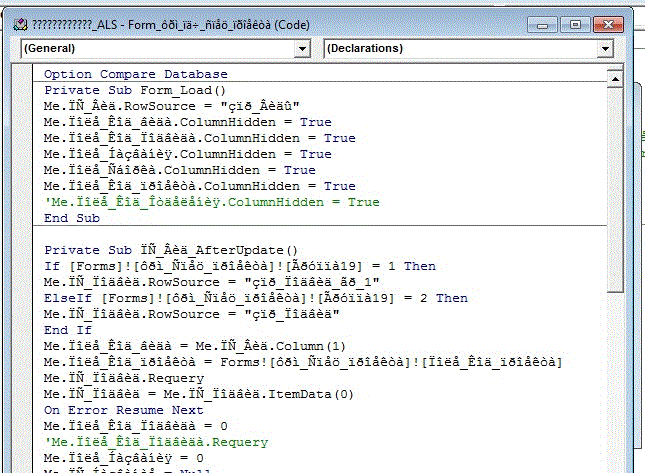The image size is (645, 473).
Task: Click the line ending with '.Requery' in black
Action: [x=124, y=378]
